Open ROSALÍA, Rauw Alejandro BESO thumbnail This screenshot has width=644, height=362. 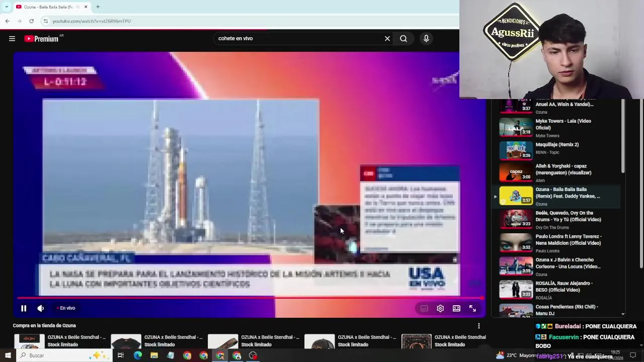point(516,290)
